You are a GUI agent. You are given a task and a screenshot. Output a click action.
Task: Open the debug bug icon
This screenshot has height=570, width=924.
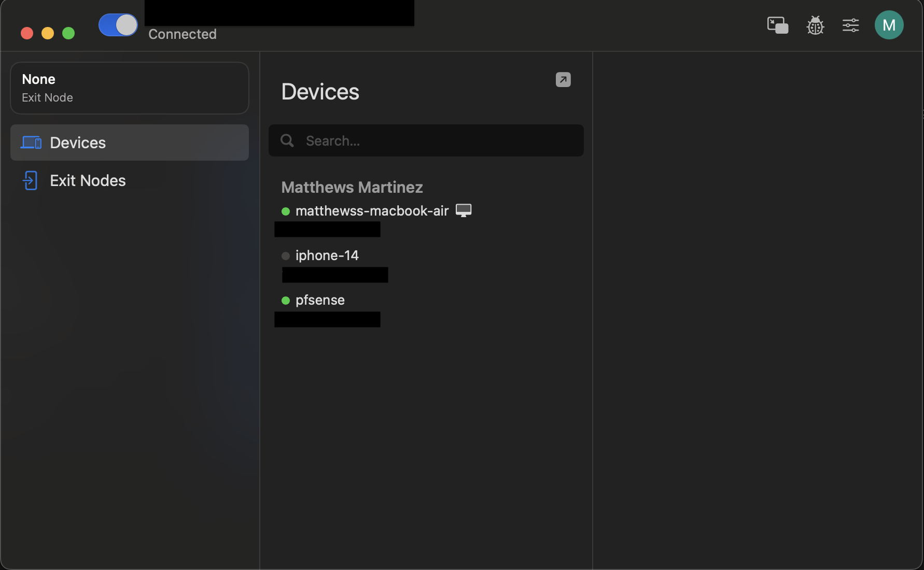pyautogui.click(x=815, y=25)
